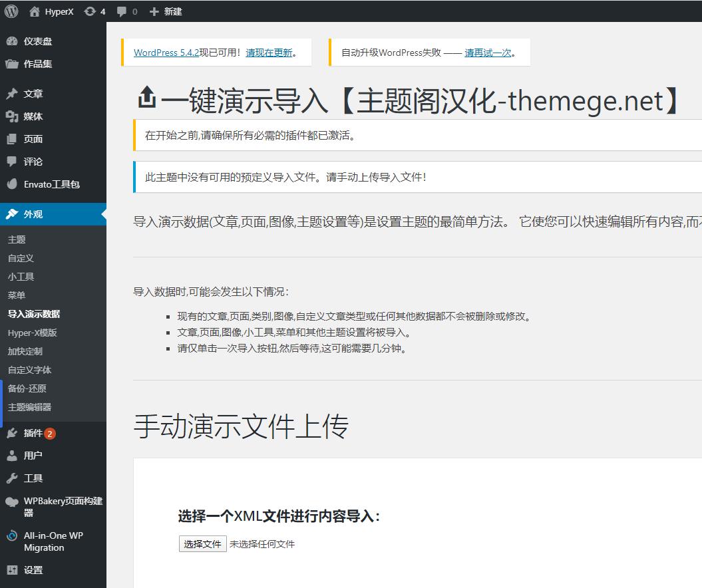Viewport: 702px width, 588px height.
Task: Click the 插件 plugin icon
Action: pos(12,433)
